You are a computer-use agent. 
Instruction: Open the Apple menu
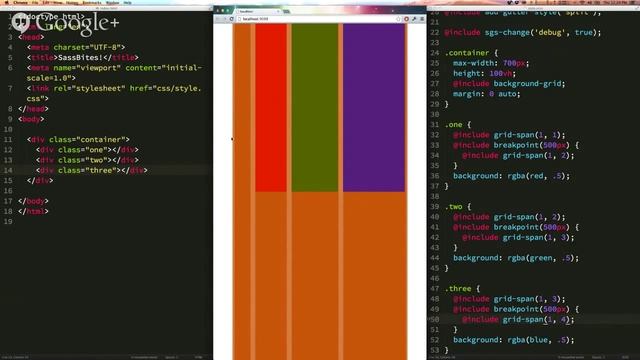tap(7, 2)
